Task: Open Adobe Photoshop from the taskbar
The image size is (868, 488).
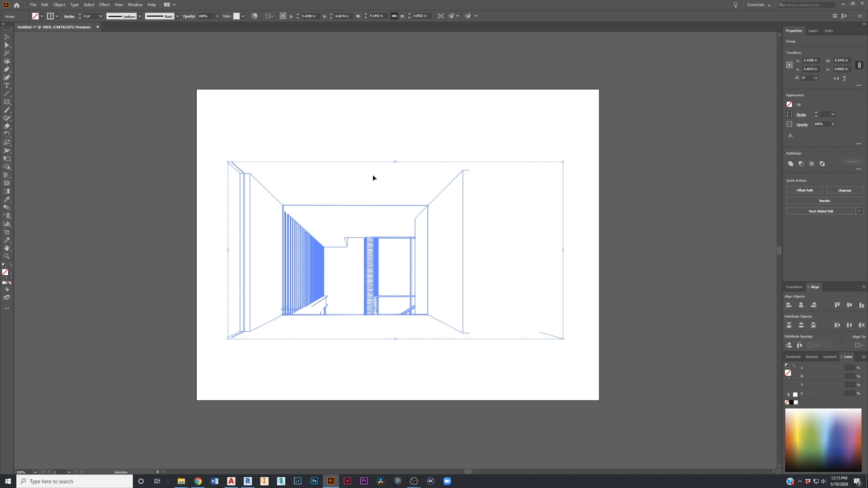Action: pos(314,481)
